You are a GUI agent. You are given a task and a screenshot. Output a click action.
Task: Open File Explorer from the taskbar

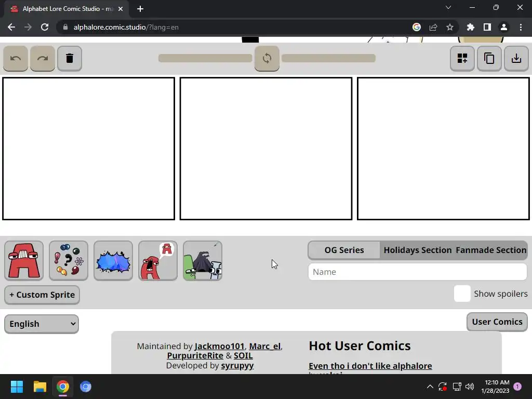point(39,387)
